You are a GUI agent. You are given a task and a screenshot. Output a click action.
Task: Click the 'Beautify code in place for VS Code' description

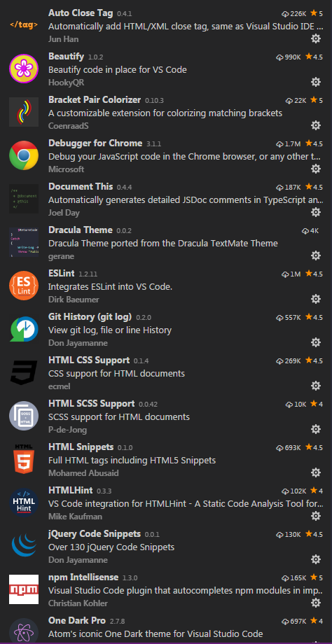click(118, 70)
